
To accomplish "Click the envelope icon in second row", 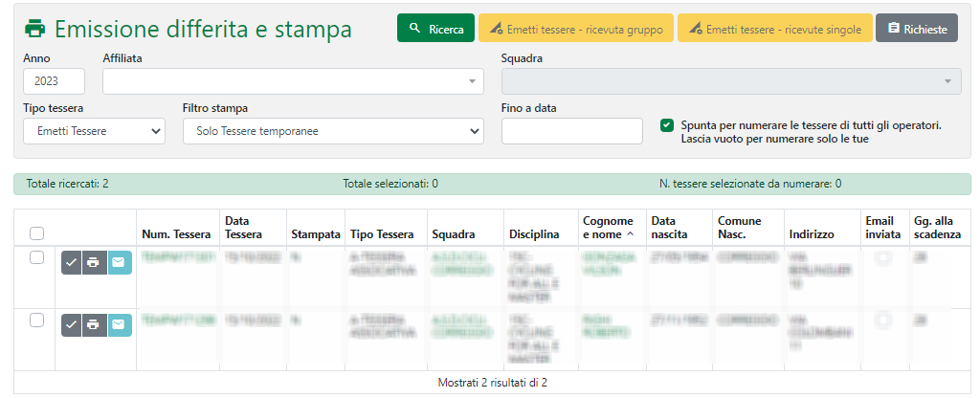I will click(119, 325).
